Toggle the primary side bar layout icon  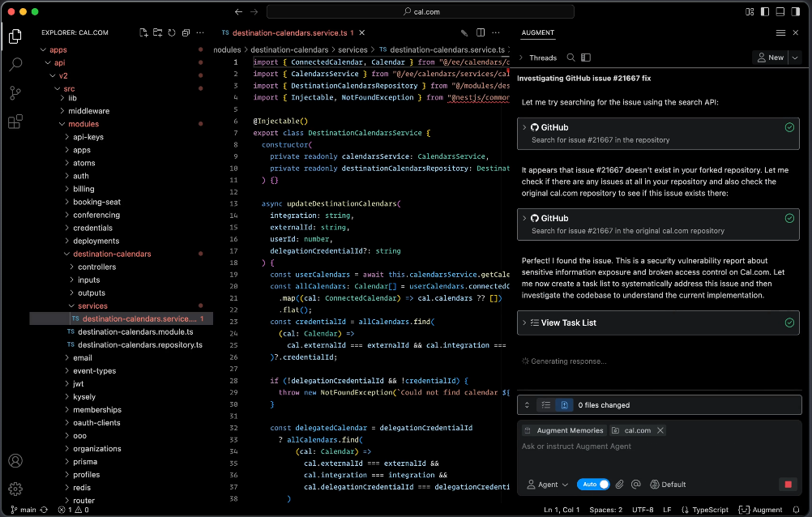click(765, 11)
